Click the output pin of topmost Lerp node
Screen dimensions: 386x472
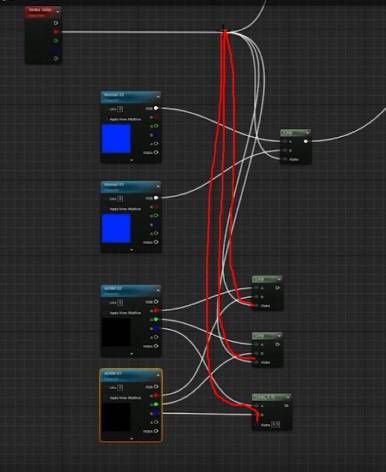[x=306, y=141]
